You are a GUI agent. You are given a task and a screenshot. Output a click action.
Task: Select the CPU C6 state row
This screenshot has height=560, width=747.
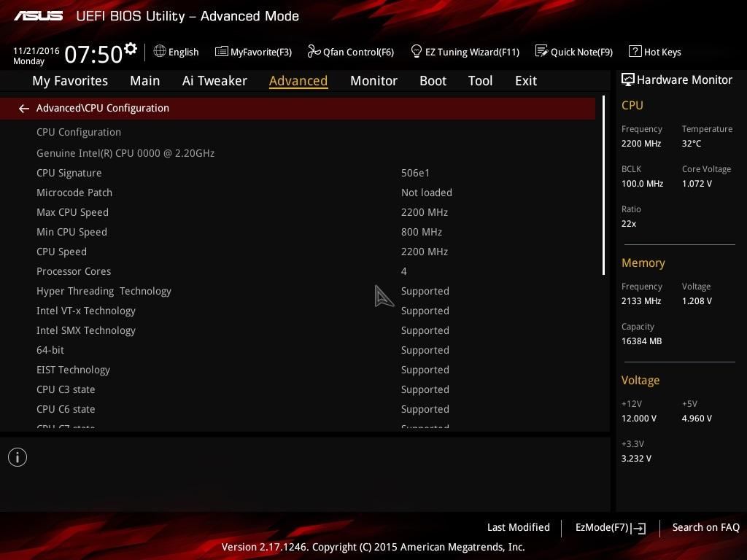[298, 409]
